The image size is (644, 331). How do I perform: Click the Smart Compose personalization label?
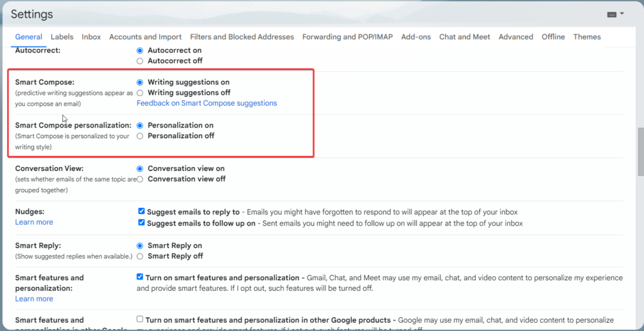74,125
